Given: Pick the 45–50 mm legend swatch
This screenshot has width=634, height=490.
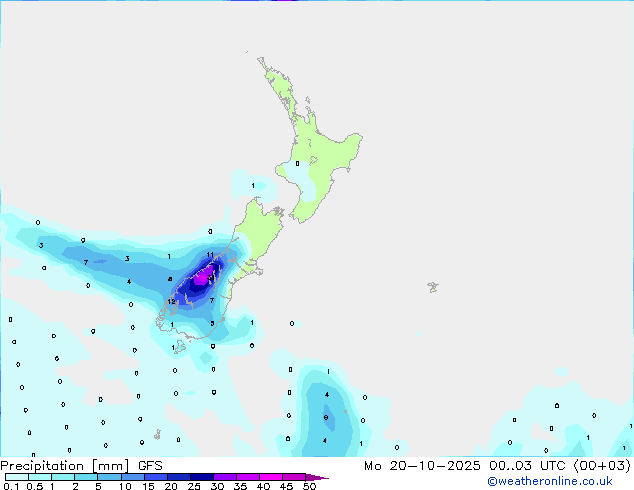Looking at the screenshot, I should [x=294, y=477].
